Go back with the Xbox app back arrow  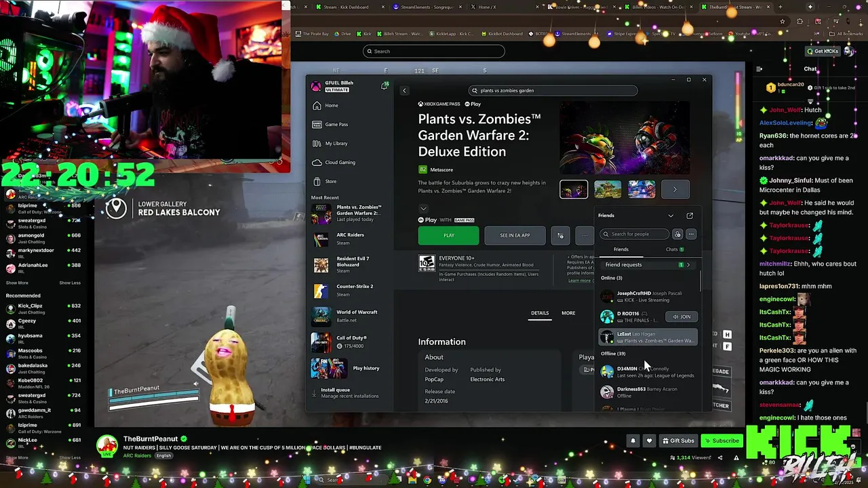(x=404, y=90)
